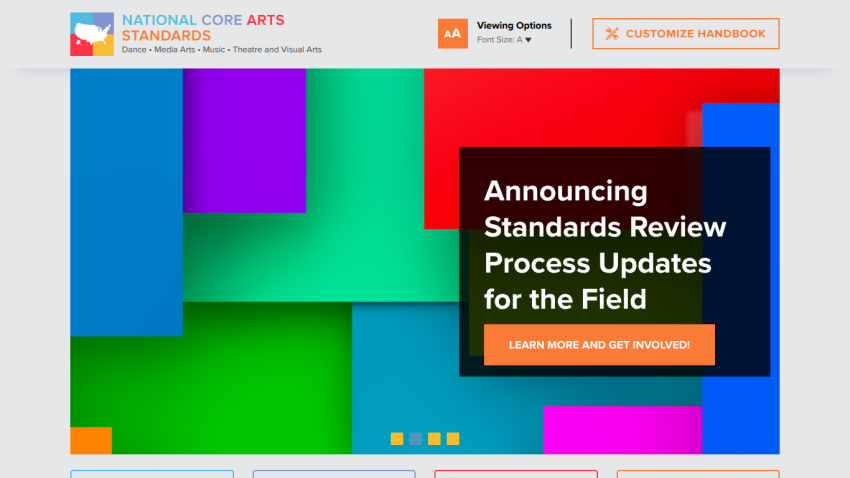Select the first carousel slide indicator

click(x=397, y=438)
